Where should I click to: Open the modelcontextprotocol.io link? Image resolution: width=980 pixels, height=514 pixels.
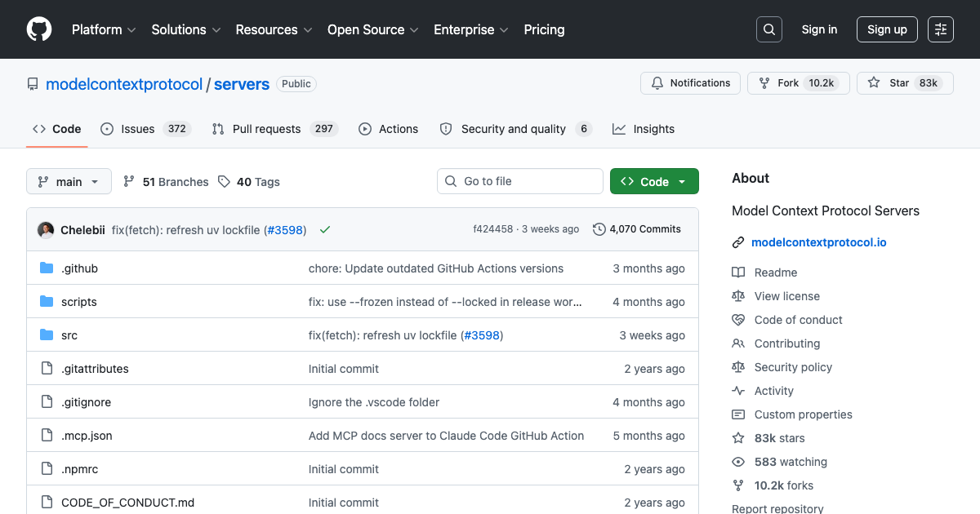pyautogui.click(x=819, y=241)
